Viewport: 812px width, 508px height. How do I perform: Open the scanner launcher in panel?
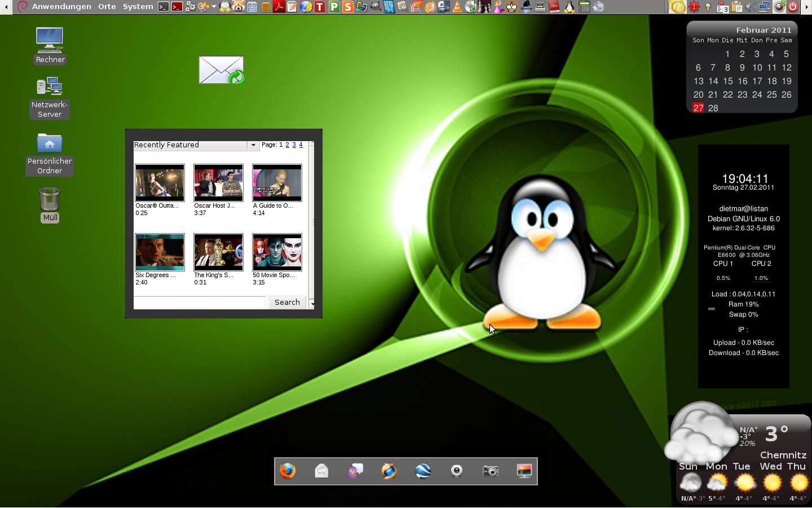540,7
